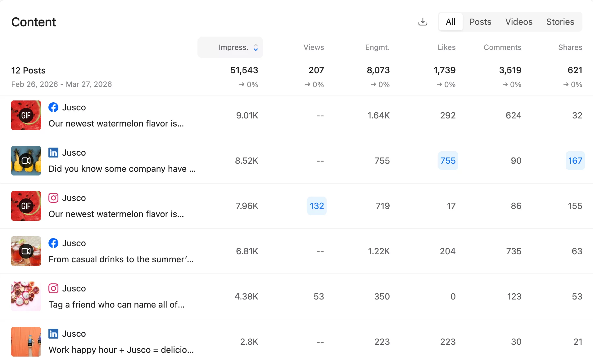Image resolution: width=593 pixels, height=364 pixels.
Task: Switch to the All tab
Action: pyautogui.click(x=450, y=22)
